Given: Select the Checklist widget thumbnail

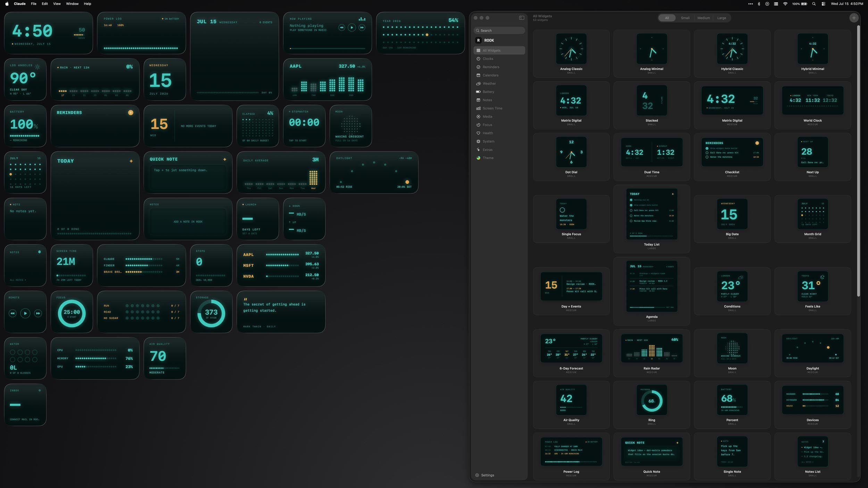Looking at the screenshot, I should (x=732, y=152).
